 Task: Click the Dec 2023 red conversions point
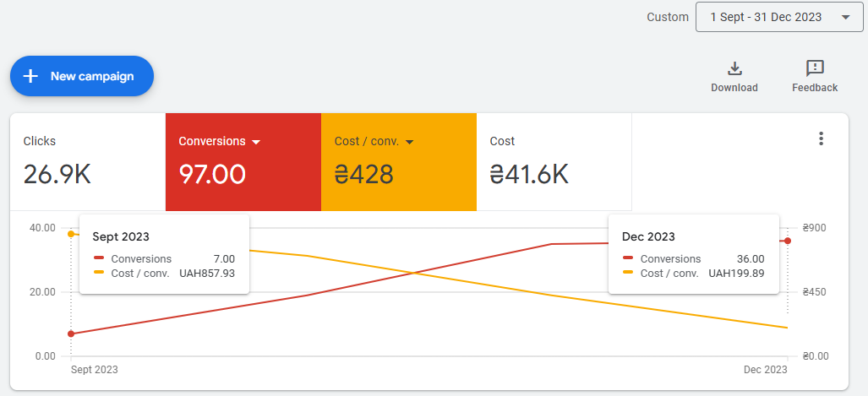pyautogui.click(x=788, y=241)
